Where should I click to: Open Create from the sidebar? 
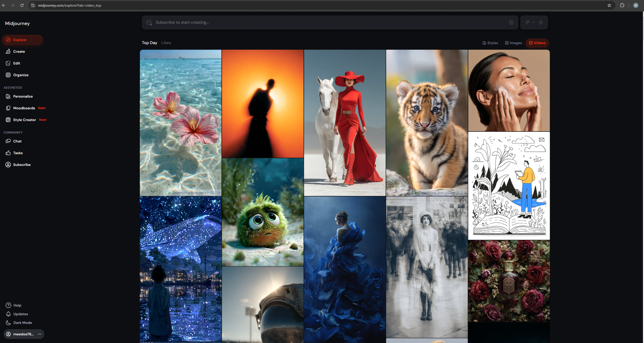pyautogui.click(x=19, y=51)
